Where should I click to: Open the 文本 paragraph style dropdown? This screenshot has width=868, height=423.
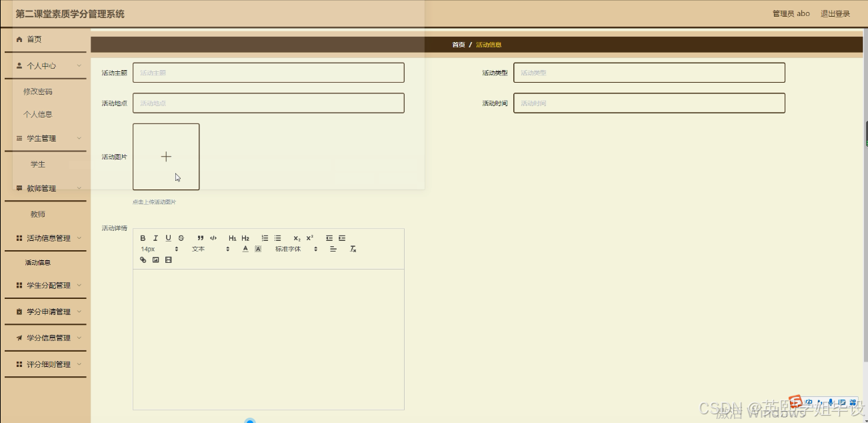pos(211,249)
